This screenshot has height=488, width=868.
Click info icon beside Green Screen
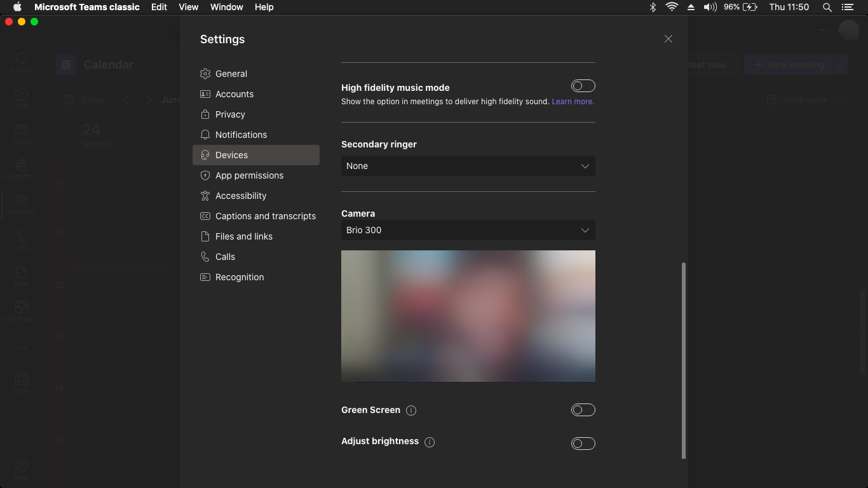pyautogui.click(x=411, y=410)
